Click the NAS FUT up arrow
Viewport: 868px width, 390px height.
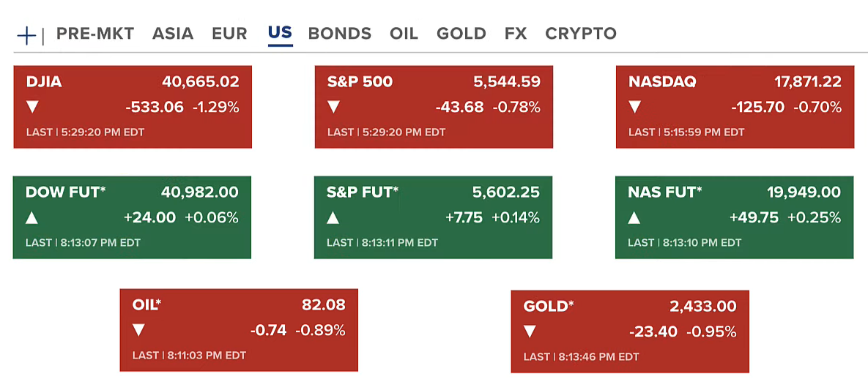pyautogui.click(x=634, y=217)
